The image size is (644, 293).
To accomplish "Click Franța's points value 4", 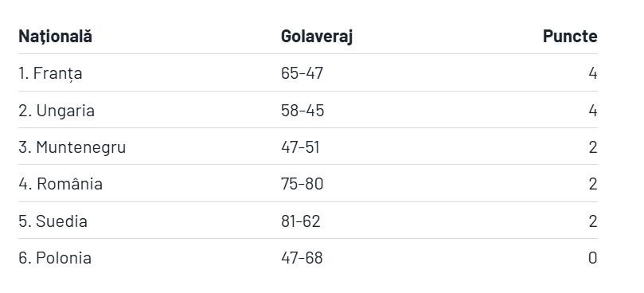I will (x=593, y=73).
